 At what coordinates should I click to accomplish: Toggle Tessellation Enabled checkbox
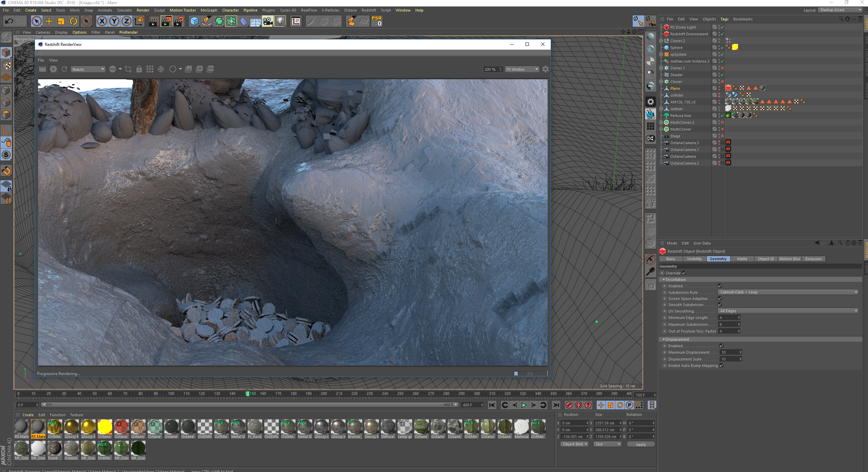click(x=720, y=286)
